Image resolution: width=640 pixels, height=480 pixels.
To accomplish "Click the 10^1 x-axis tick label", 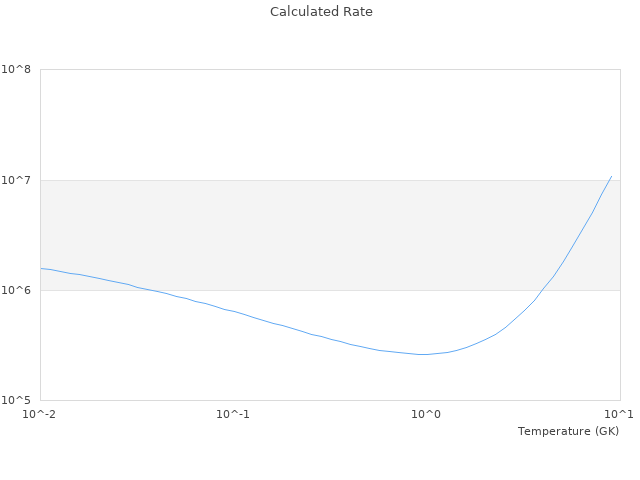I will pyautogui.click(x=619, y=415).
